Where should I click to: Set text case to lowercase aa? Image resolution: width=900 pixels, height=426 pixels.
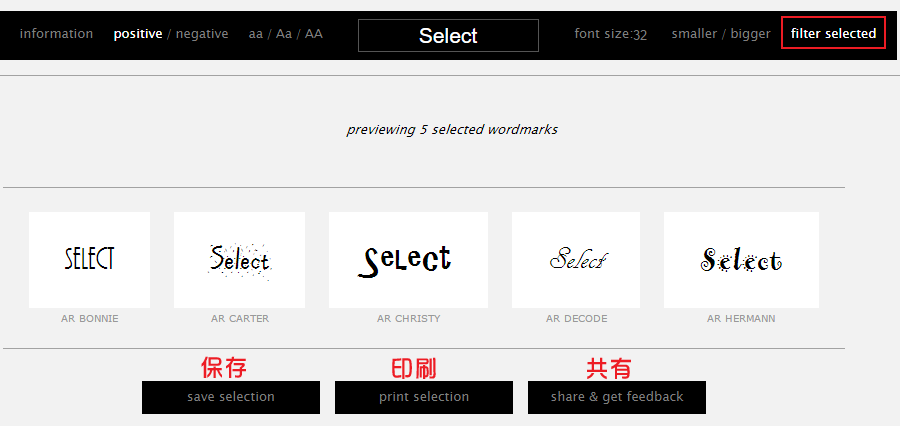point(255,34)
